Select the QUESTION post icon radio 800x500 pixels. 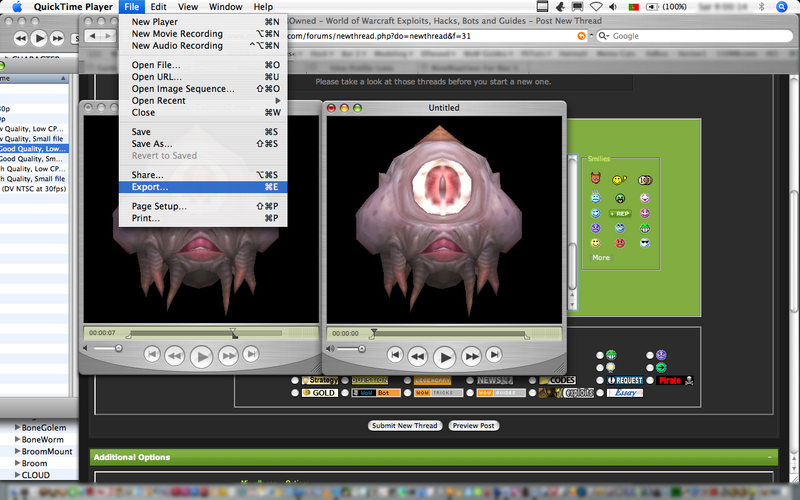click(345, 380)
